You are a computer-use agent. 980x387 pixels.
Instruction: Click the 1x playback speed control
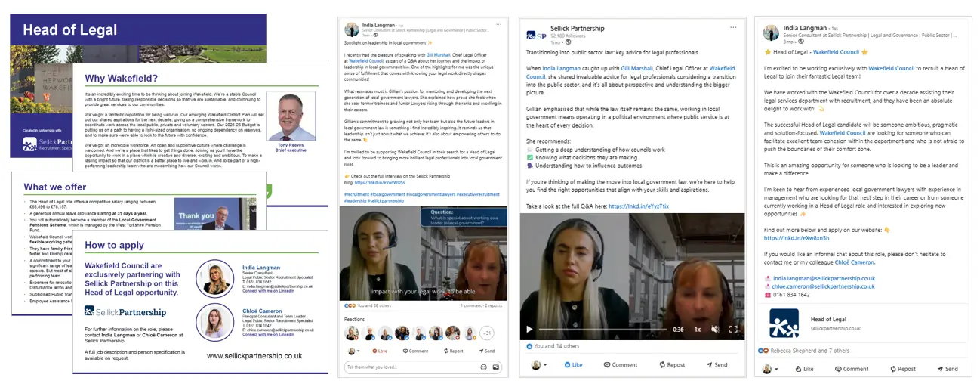(698, 330)
